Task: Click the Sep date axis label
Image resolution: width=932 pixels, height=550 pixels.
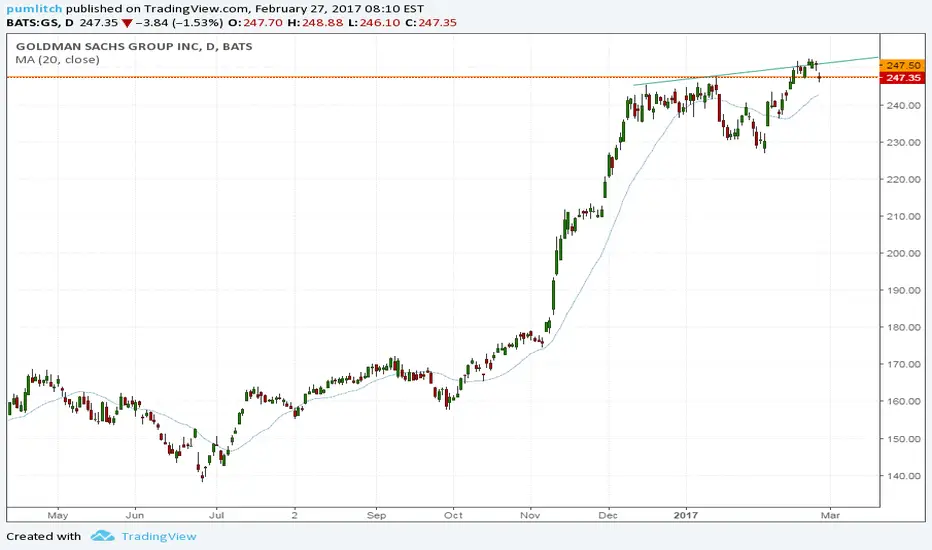Action: (376, 516)
